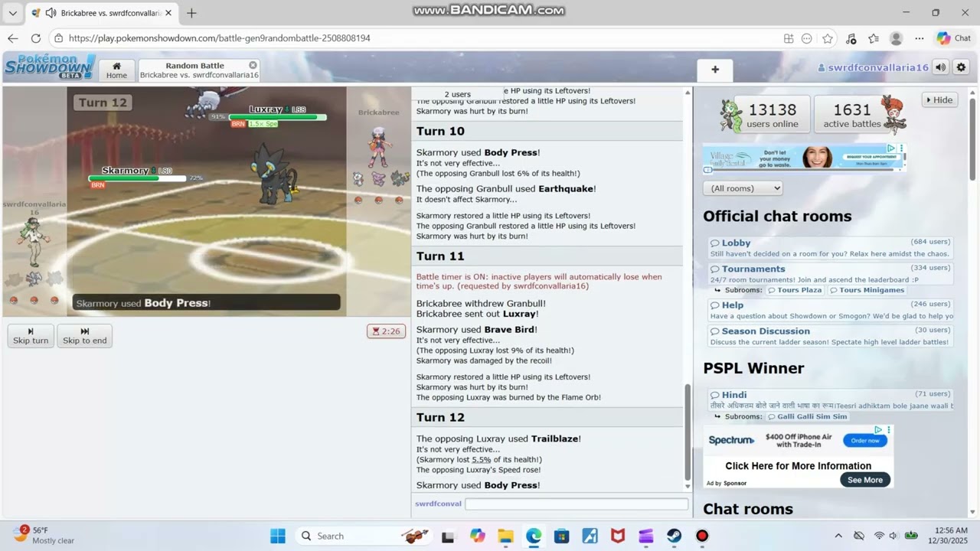Open Microsoft Store from the taskbar
This screenshot has width=980, height=551.
pyautogui.click(x=561, y=536)
